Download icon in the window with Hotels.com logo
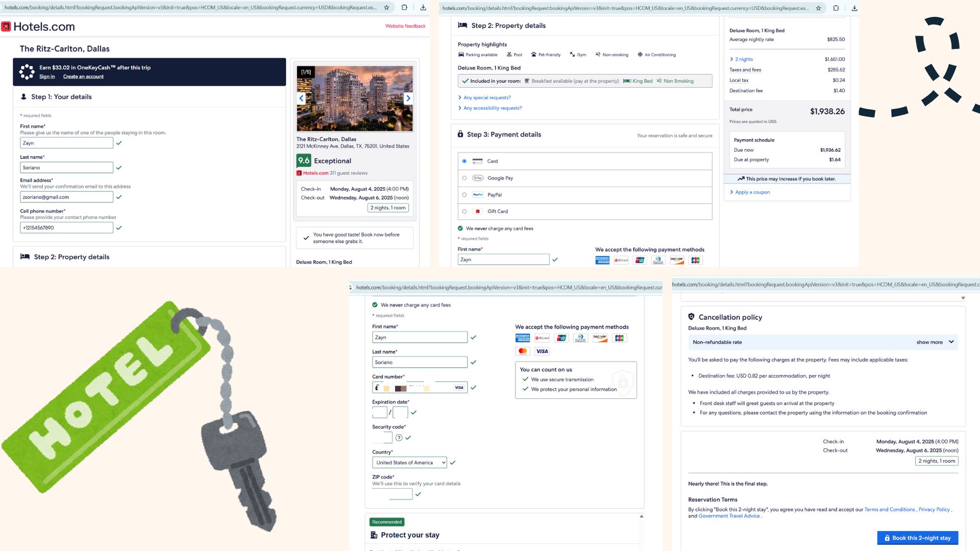Viewport: 980px width, 551px height. 423,8
